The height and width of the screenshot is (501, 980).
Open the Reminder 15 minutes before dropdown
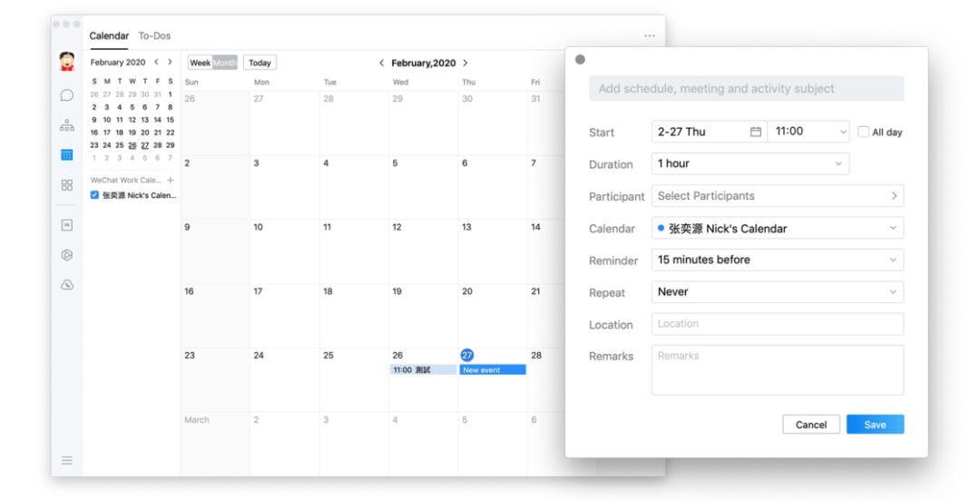(778, 260)
